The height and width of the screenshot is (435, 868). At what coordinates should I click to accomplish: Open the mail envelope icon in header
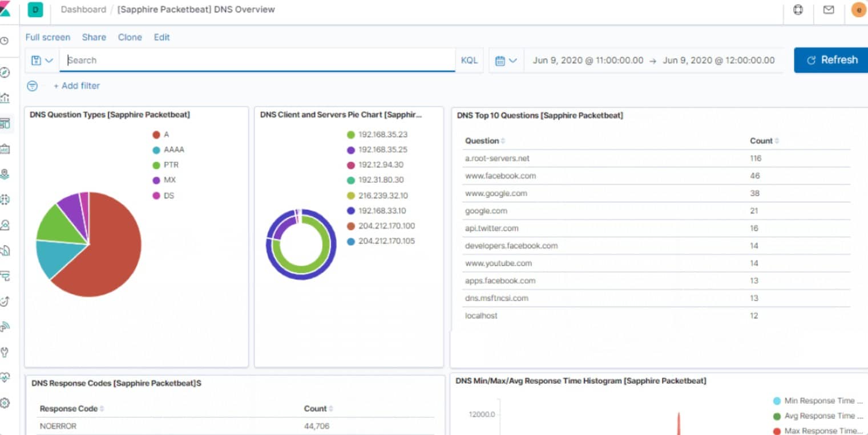(x=829, y=10)
